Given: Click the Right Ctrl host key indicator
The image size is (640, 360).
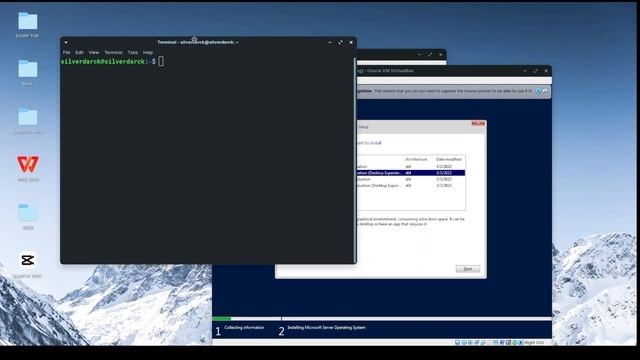Looking at the screenshot, I should point(534,342).
